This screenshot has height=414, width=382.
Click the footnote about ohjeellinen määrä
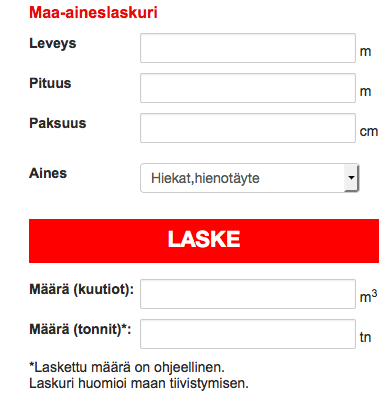tap(127, 367)
